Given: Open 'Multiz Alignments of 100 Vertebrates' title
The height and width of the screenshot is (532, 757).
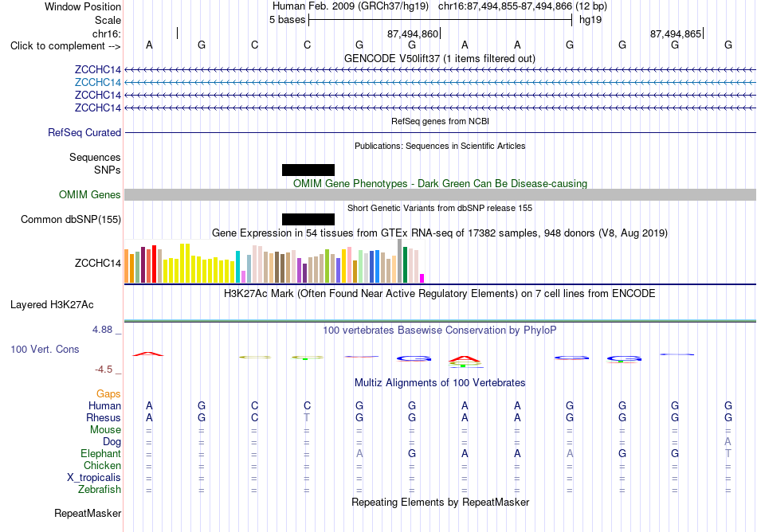Looking at the screenshot, I should click(x=440, y=382).
